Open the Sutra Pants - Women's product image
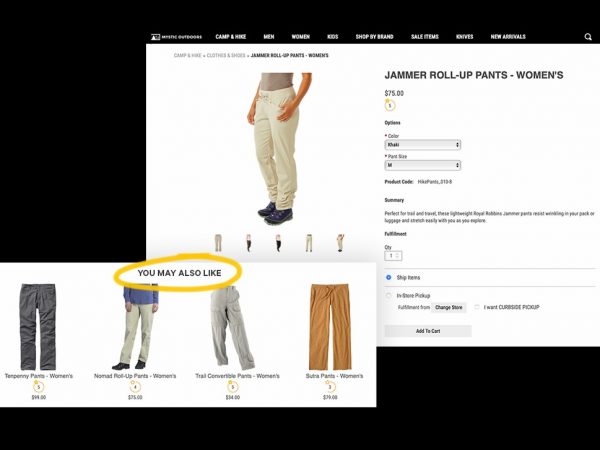 pos(330,326)
